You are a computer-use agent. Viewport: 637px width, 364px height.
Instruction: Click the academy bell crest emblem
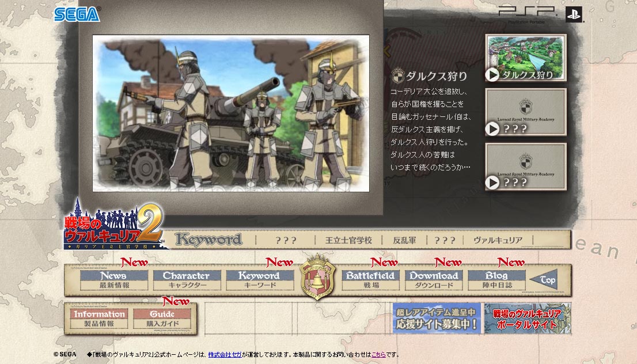317,276
